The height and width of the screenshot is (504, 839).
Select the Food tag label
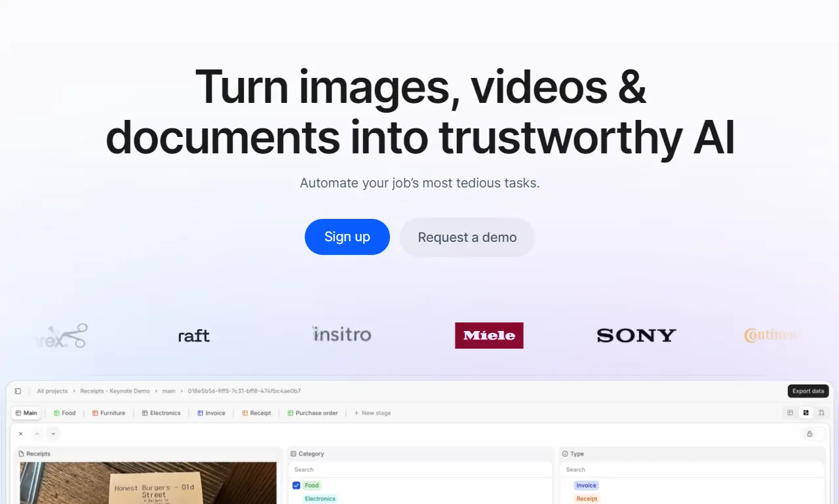312,486
